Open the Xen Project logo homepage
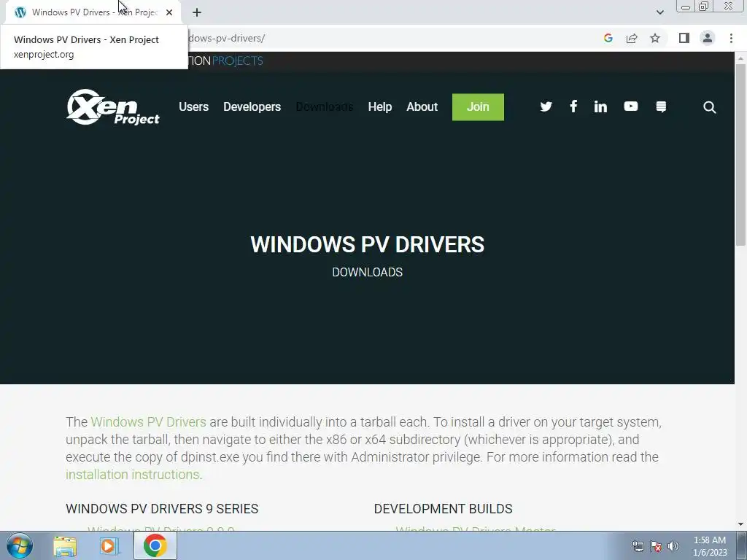Image resolution: width=747 pixels, height=560 pixels. click(x=113, y=107)
